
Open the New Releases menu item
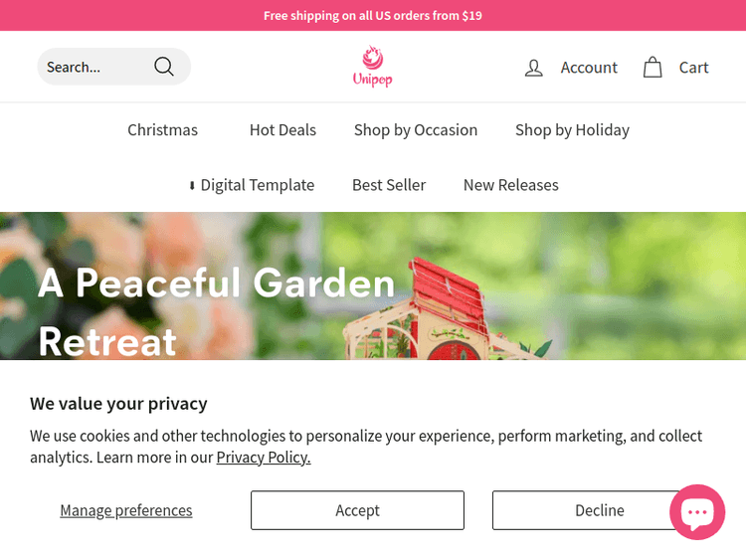tap(511, 185)
